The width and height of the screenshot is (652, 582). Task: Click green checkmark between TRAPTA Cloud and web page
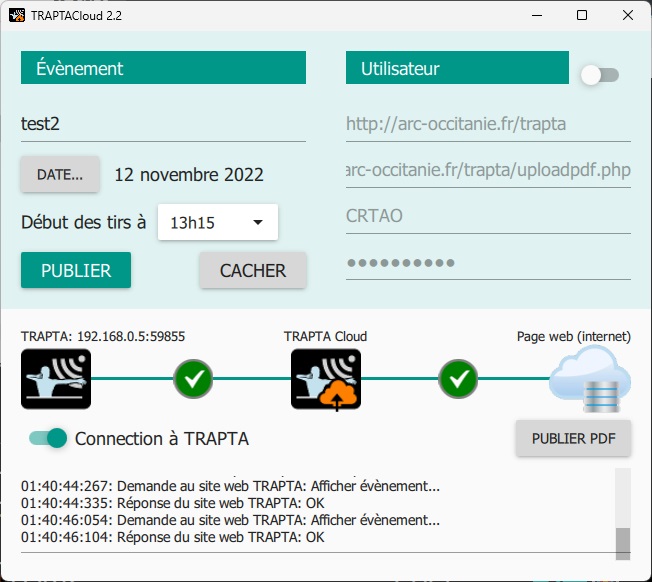pos(458,379)
